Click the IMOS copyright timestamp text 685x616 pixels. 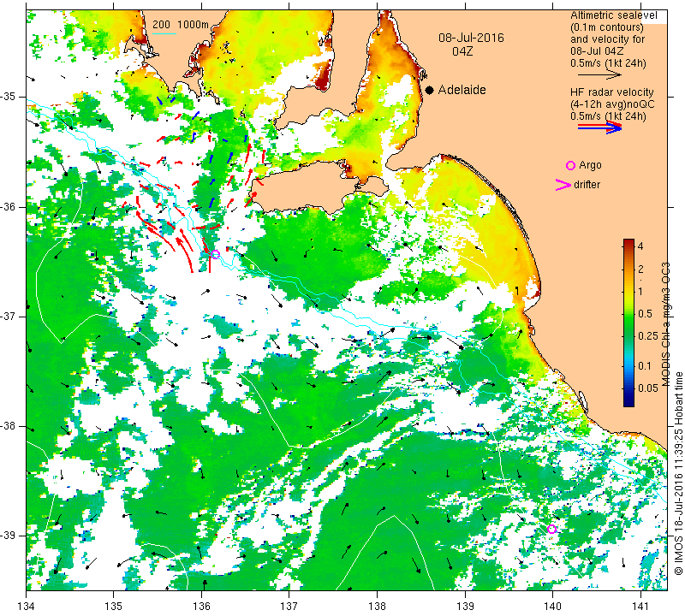(x=678, y=473)
